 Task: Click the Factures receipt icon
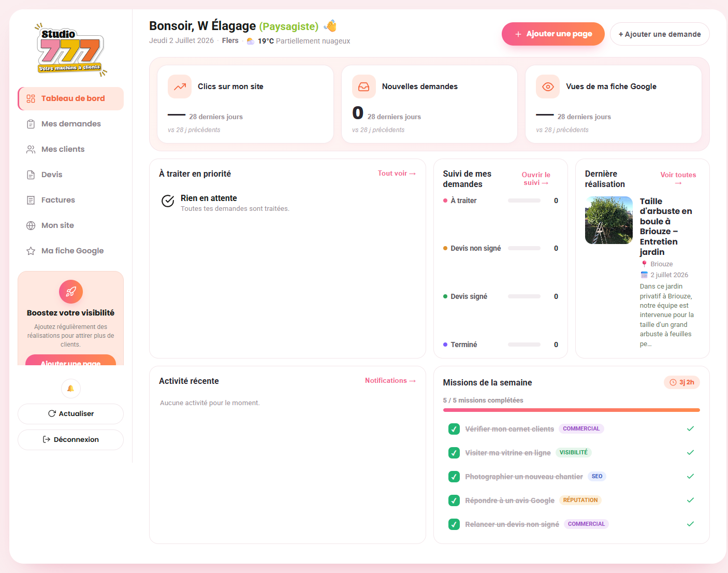point(31,200)
